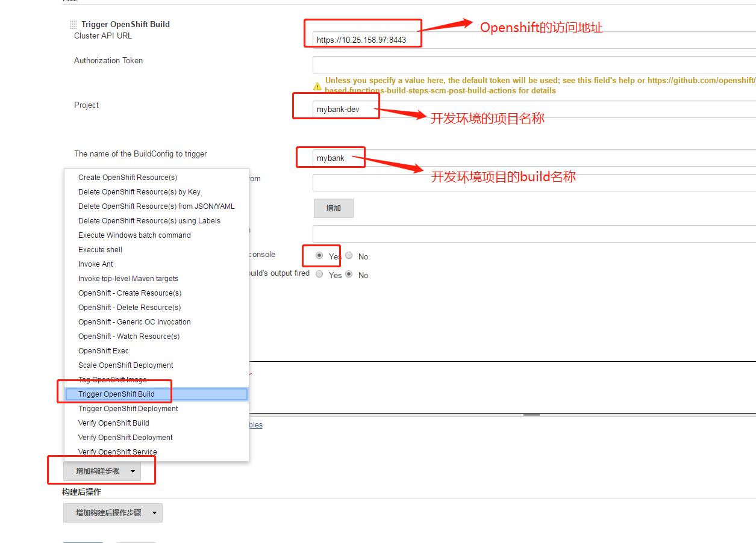Select Create OpenShift Resource(s) item

(x=128, y=178)
